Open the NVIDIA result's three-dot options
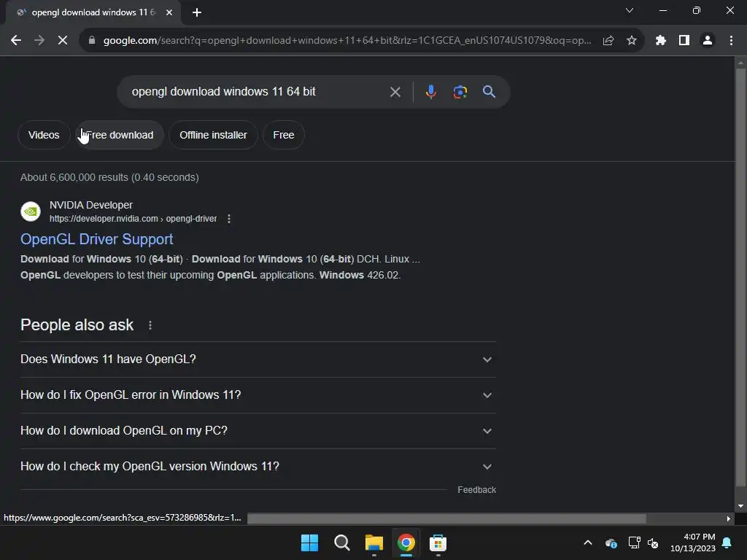 coord(229,219)
